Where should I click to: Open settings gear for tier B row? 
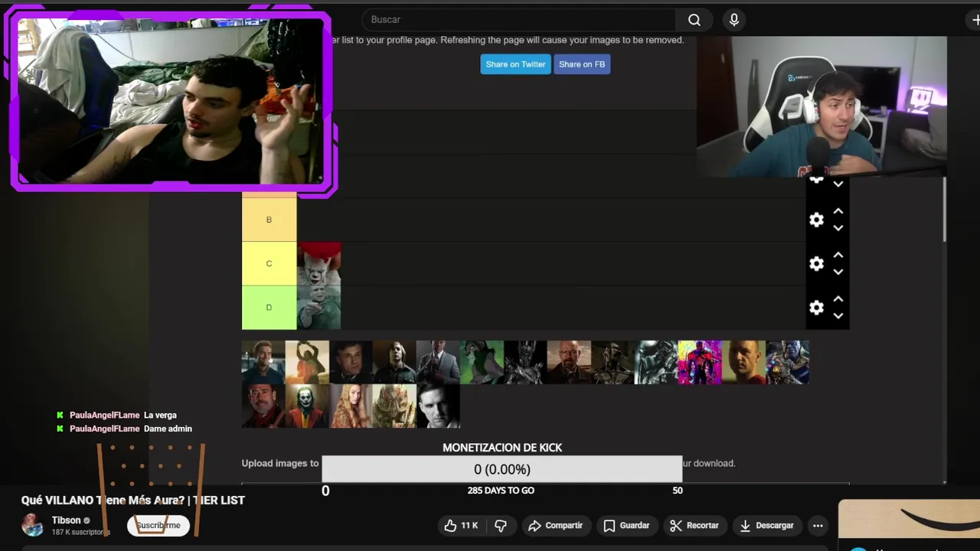(817, 220)
